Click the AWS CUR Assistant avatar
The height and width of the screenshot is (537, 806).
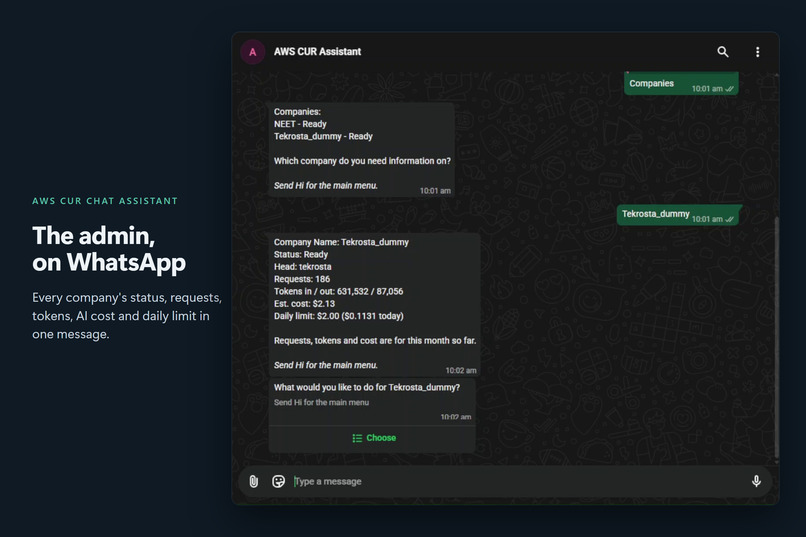click(252, 52)
